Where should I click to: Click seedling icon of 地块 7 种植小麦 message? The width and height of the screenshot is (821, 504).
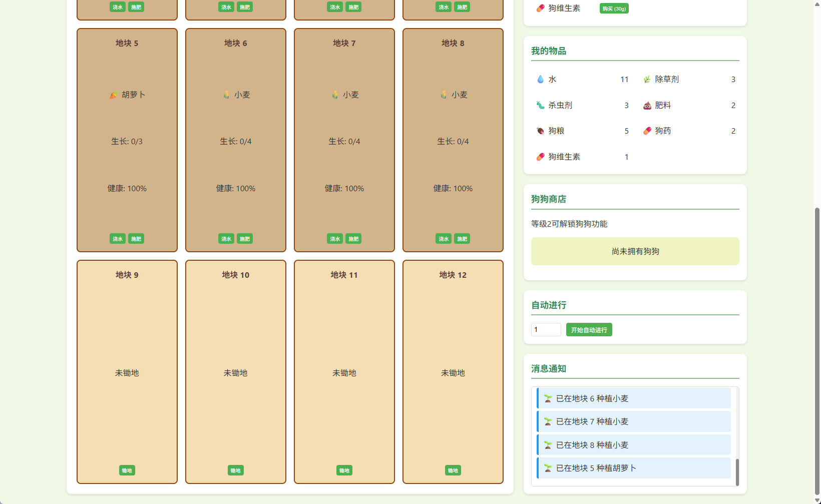(548, 421)
